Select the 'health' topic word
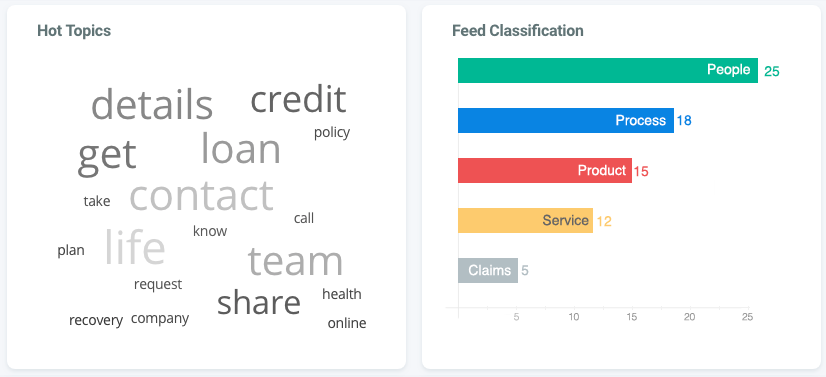The width and height of the screenshot is (826, 377). (x=342, y=294)
